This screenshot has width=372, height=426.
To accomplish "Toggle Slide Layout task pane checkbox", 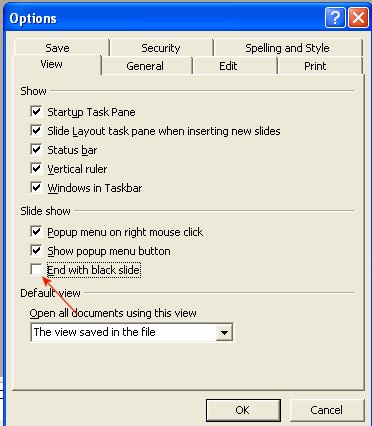I will click(x=36, y=130).
